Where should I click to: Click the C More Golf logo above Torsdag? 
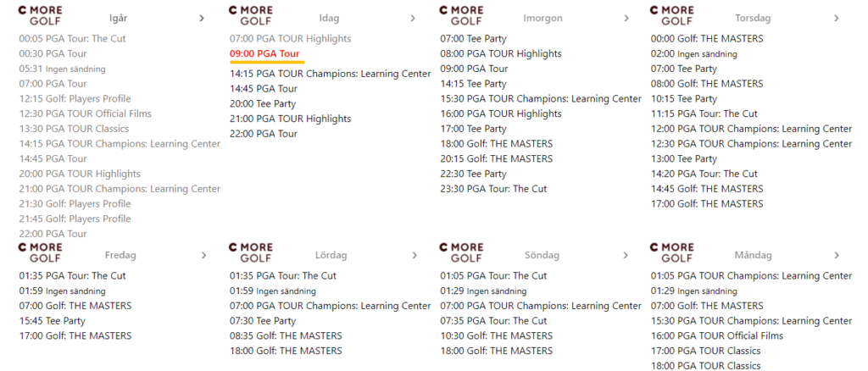click(672, 15)
